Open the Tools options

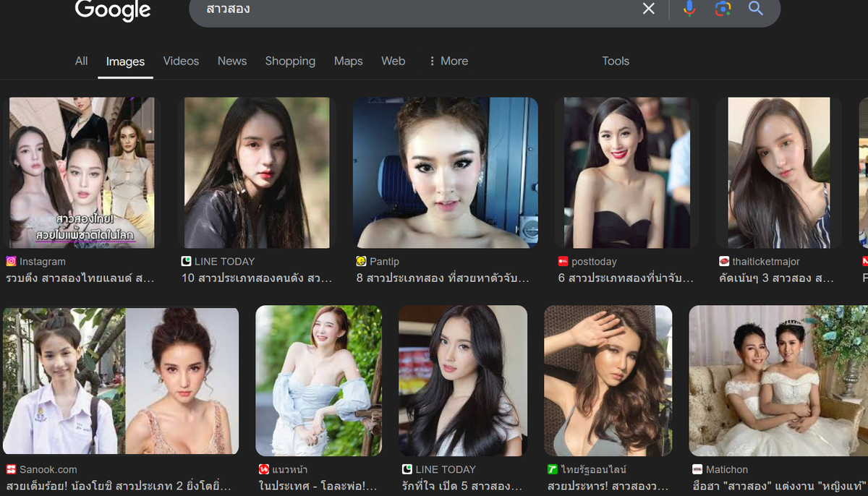(x=616, y=61)
